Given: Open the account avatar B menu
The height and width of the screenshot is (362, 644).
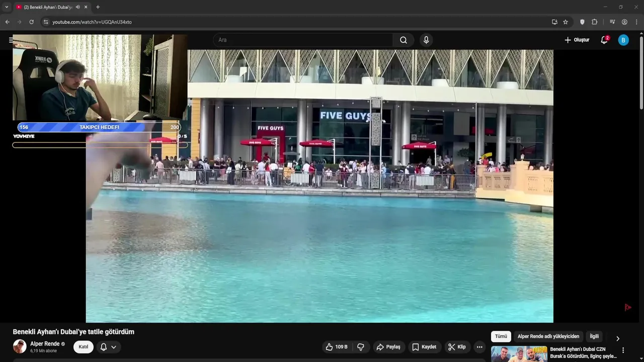Looking at the screenshot, I should coord(623,40).
